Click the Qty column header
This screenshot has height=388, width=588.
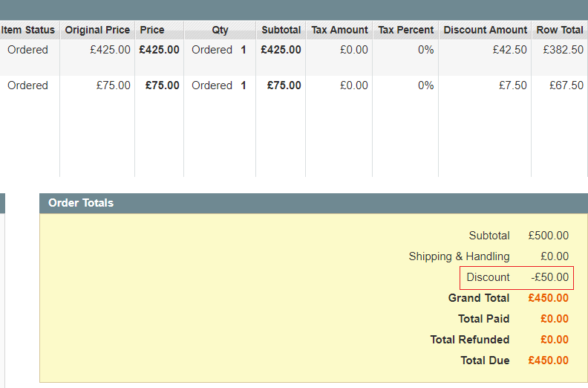pos(220,30)
